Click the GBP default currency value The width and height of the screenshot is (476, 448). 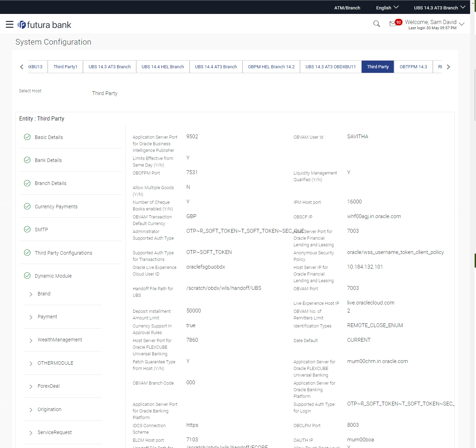pyautogui.click(x=191, y=216)
